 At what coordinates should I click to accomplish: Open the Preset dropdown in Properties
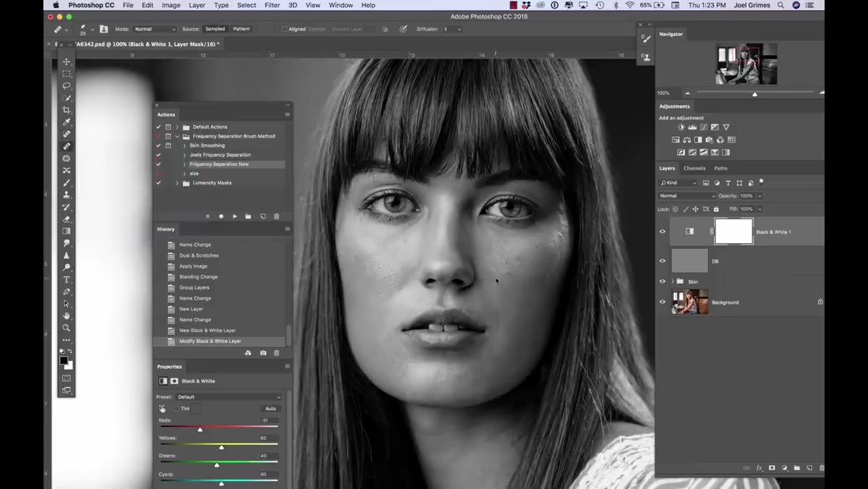coord(229,397)
